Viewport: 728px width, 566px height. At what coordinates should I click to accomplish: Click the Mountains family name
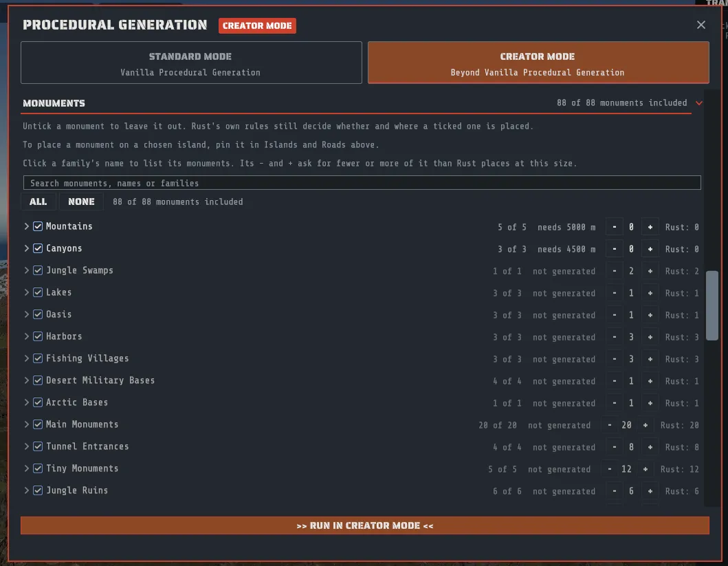click(69, 226)
